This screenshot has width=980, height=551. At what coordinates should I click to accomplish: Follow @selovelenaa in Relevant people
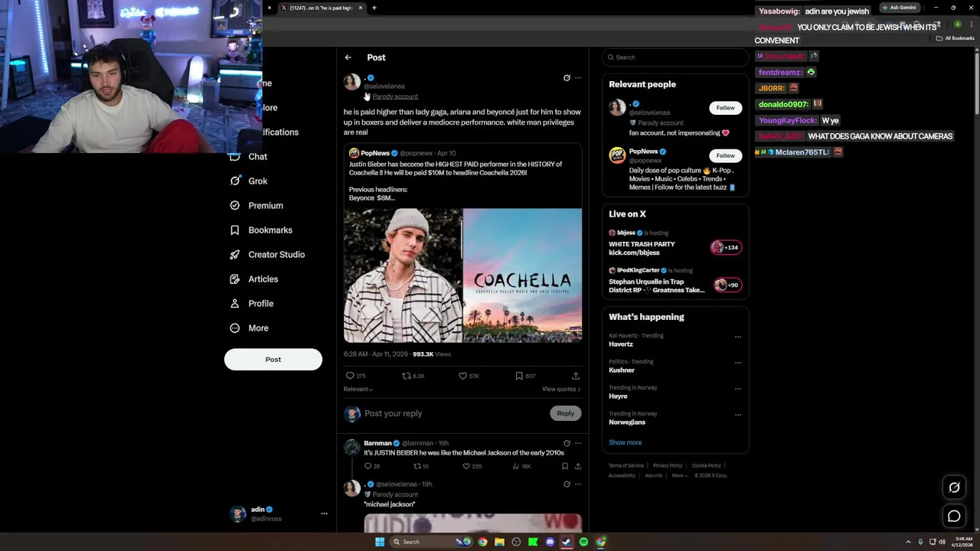(x=725, y=108)
